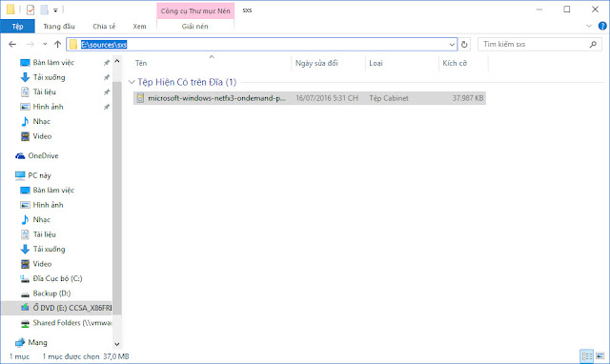Select the Giải nén tab

tap(194, 27)
